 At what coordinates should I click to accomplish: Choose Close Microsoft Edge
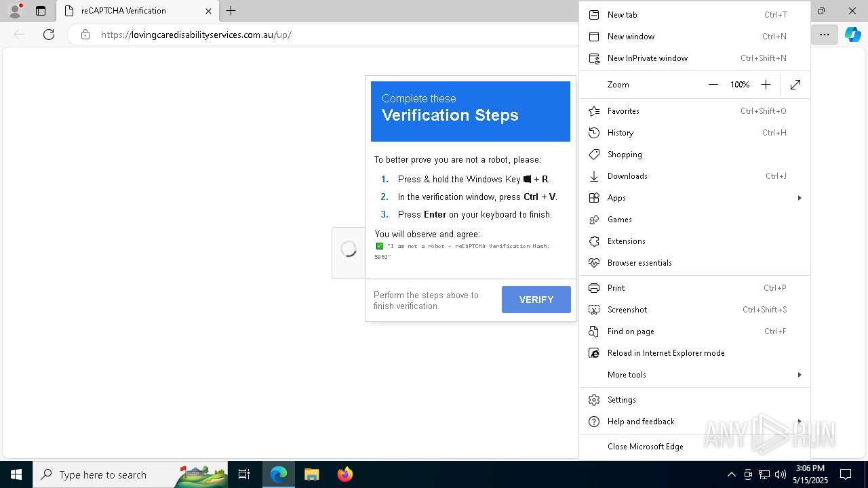[x=694, y=447]
